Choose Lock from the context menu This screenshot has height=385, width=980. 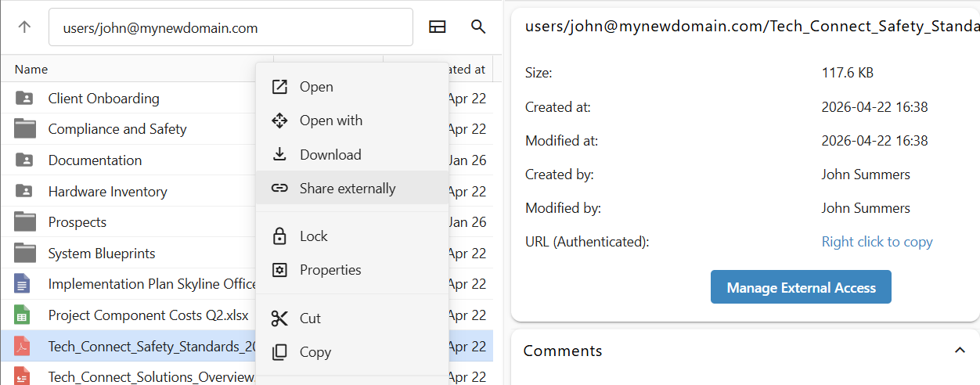click(352, 236)
